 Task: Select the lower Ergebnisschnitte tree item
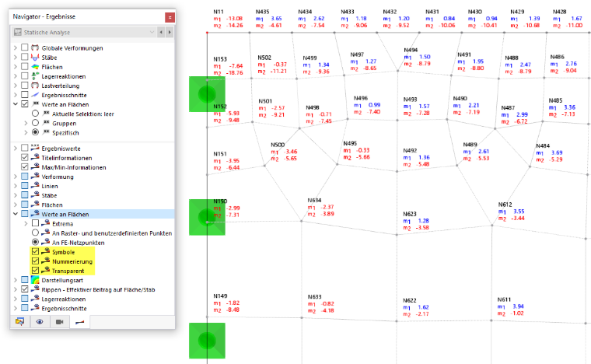click(64, 309)
